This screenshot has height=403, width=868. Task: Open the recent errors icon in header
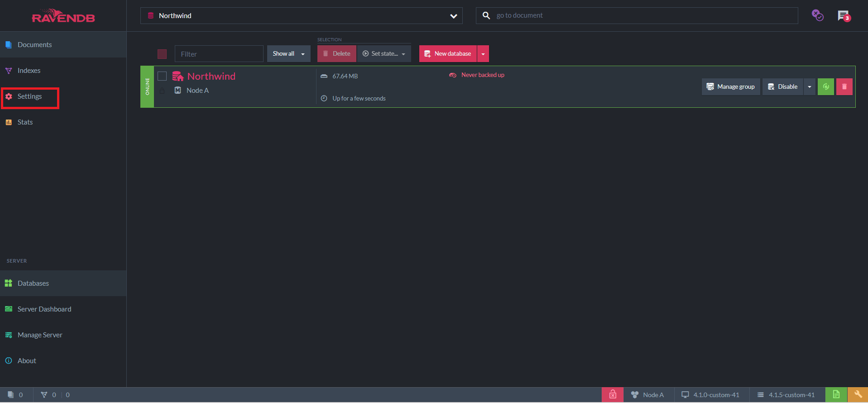click(x=817, y=15)
